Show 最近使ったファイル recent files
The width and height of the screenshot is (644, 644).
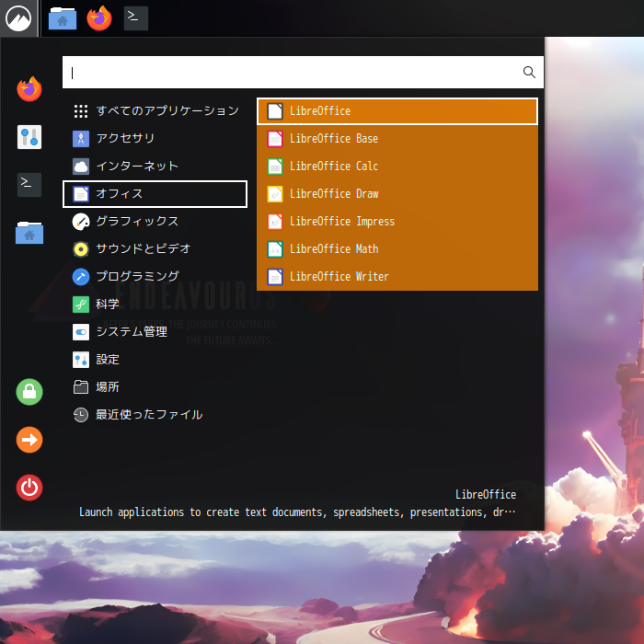pyautogui.click(x=155, y=415)
